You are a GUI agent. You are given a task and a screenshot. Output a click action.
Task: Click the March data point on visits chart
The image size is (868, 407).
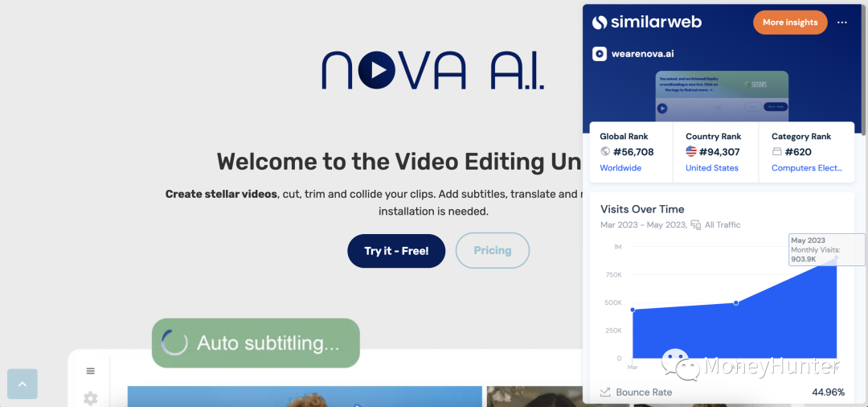point(633,310)
